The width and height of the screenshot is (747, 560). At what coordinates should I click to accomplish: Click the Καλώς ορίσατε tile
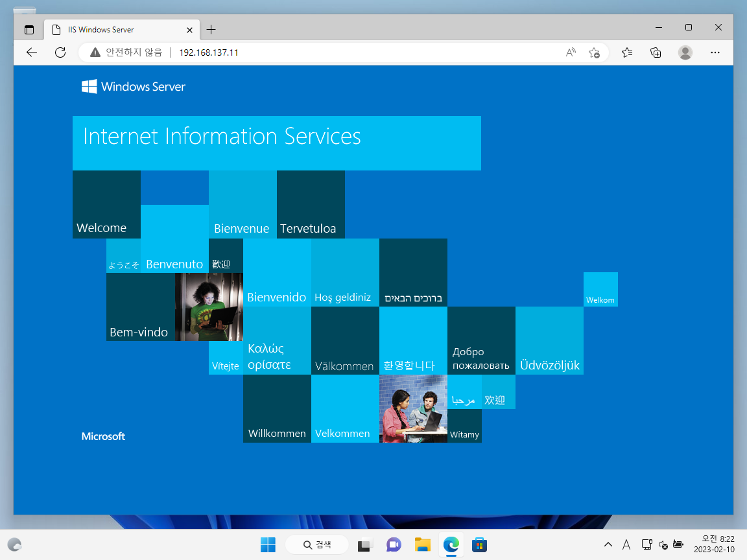277,340
